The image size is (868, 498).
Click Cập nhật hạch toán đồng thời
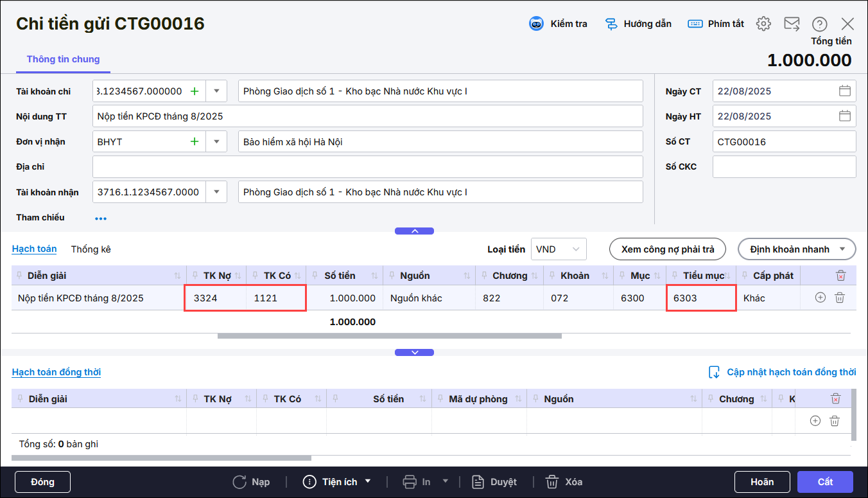pos(783,372)
